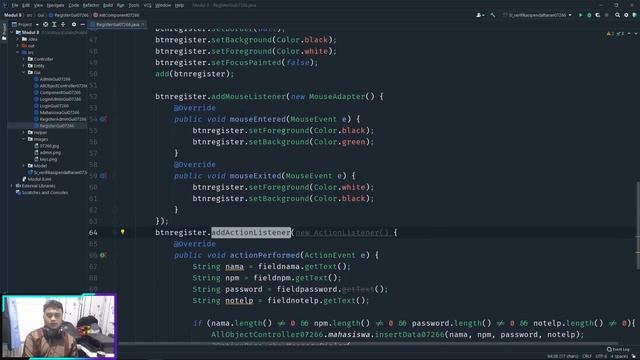Screen dimensions: 640x360
Task: Collapse the Modul 3 root node
Action: pos(12,32)
